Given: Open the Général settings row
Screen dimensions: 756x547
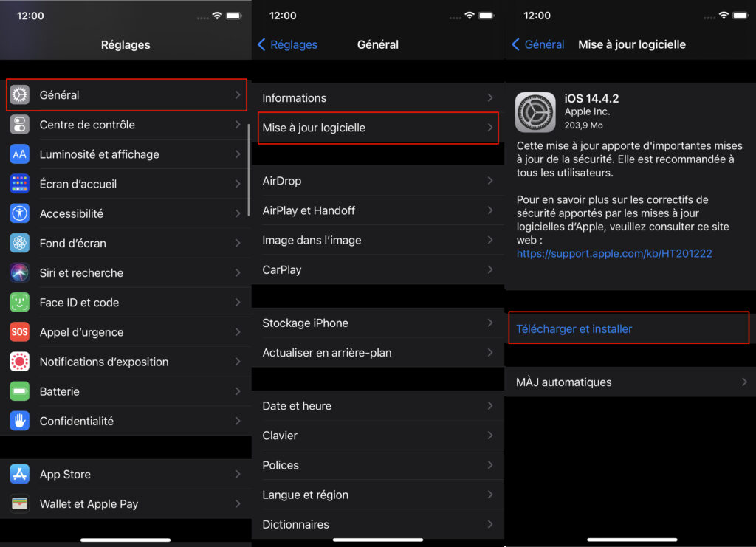Looking at the screenshot, I should pyautogui.click(x=126, y=95).
